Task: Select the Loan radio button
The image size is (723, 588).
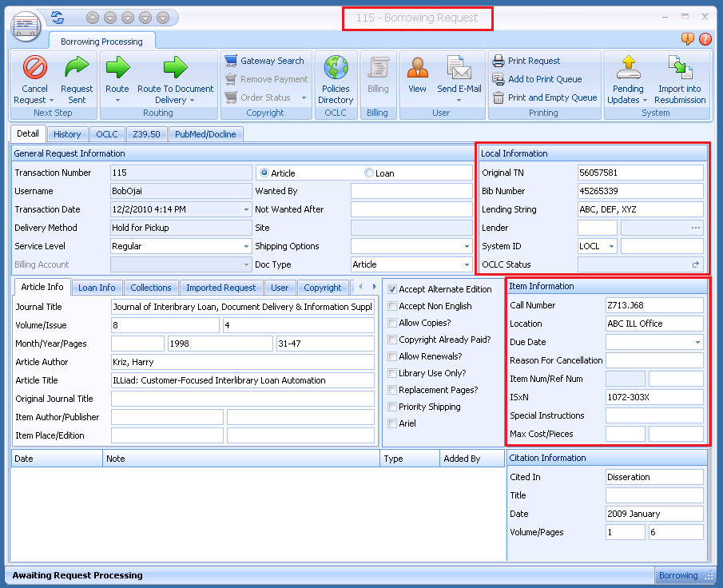Action: 369,173
